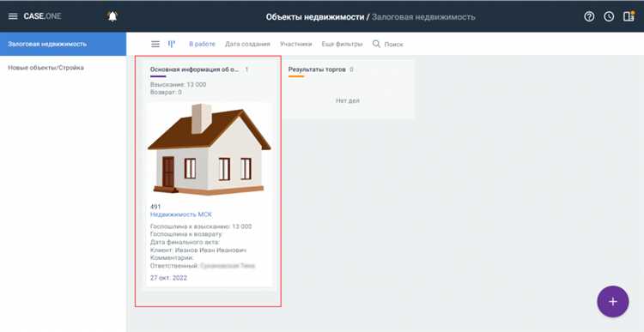Click object number 491
The image size is (644, 332).
(x=155, y=207)
